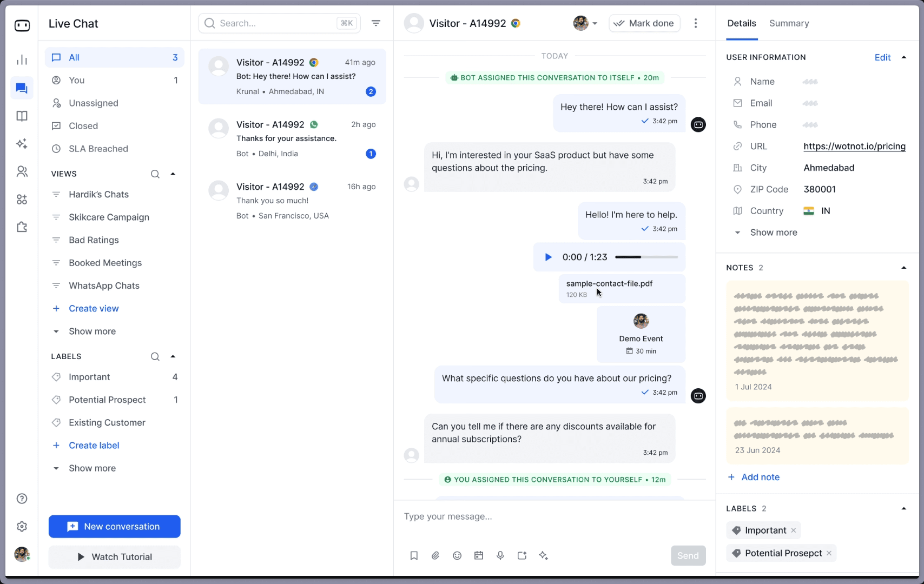Seek the audio message progress bar
Image resolution: width=924 pixels, height=584 pixels.
pos(646,257)
